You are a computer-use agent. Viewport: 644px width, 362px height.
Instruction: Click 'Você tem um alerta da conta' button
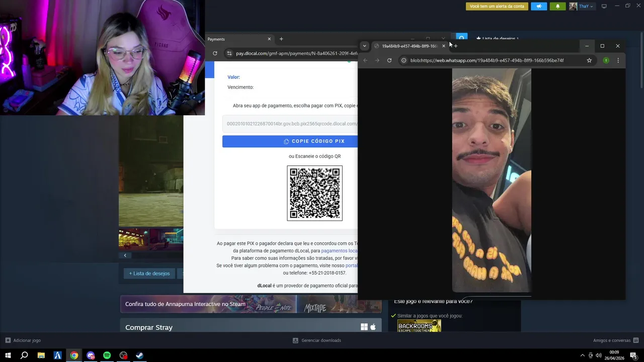[x=497, y=7]
